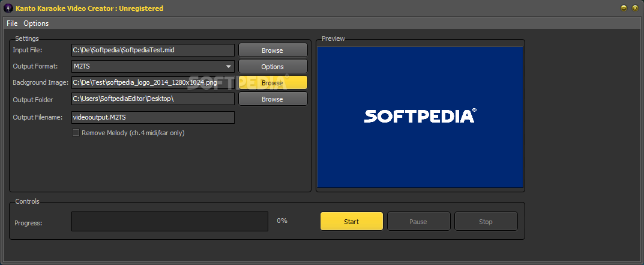Click the Stop button
Viewport: 644px width, 265px height.
pyautogui.click(x=486, y=221)
